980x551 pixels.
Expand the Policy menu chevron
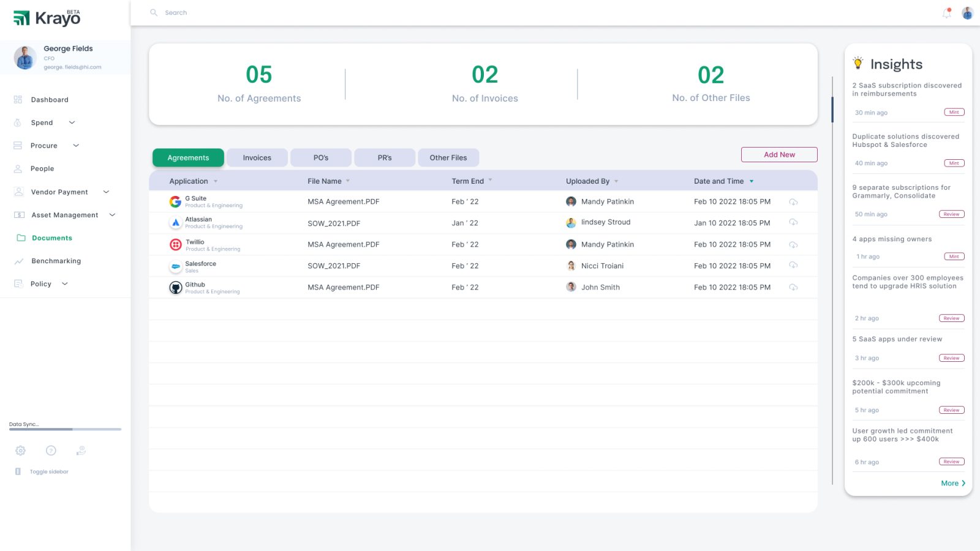64,283
